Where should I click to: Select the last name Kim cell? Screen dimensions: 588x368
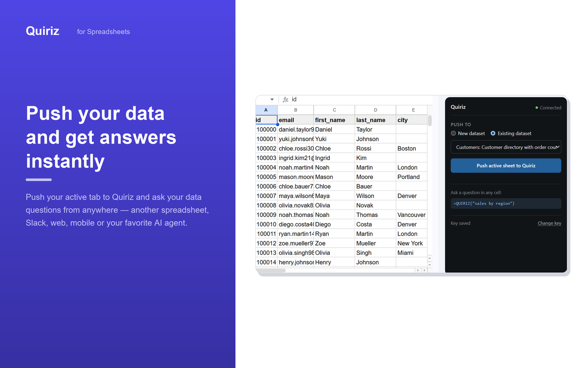pyautogui.click(x=375, y=158)
